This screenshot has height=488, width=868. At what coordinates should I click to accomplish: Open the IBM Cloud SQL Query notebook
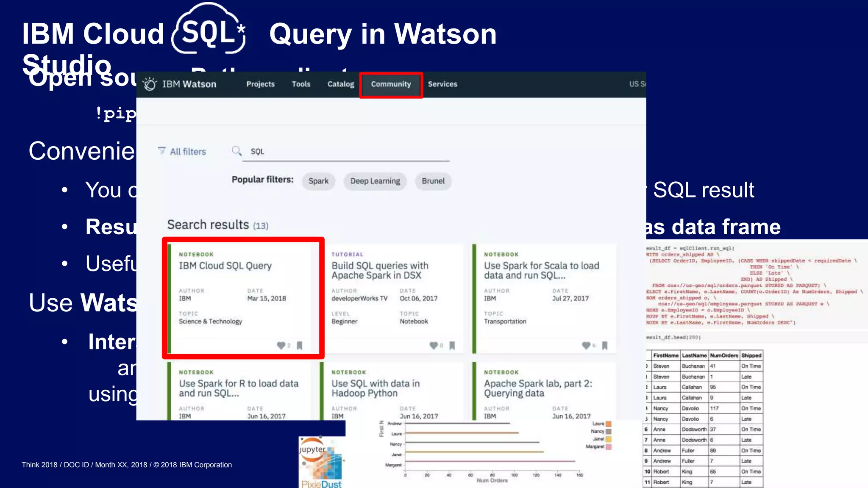(x=225, y=266)
